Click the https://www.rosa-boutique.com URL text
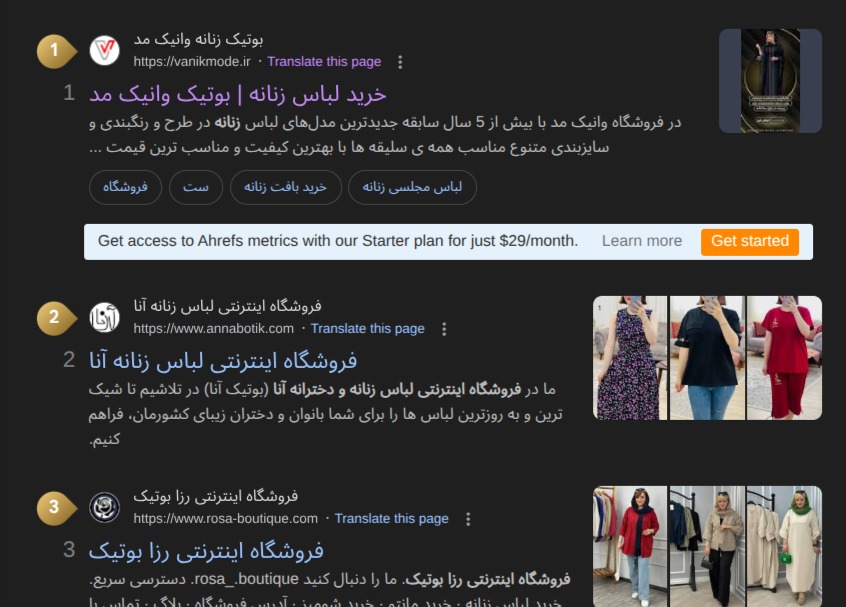Screen dimensions: 846x607 tap(226, 519)
